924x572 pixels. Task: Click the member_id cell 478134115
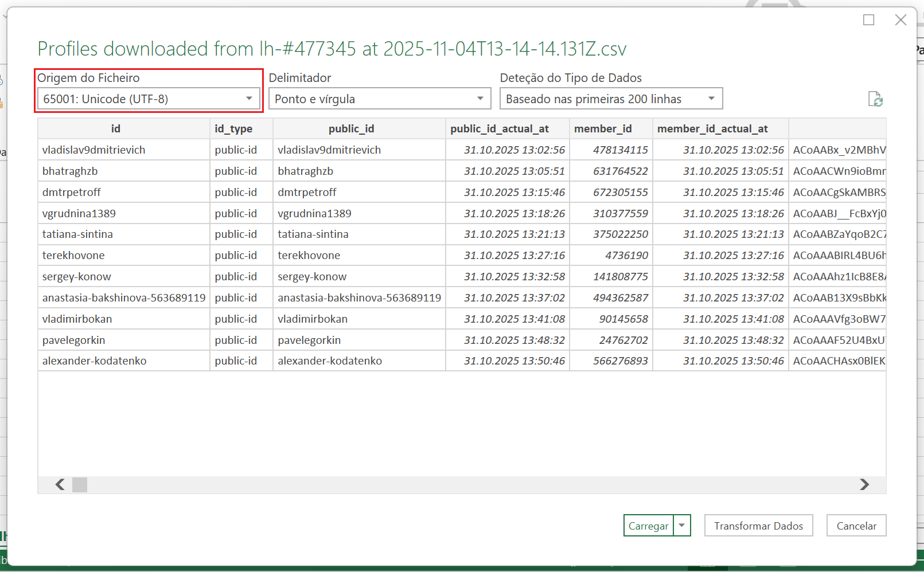coord(620,150)
